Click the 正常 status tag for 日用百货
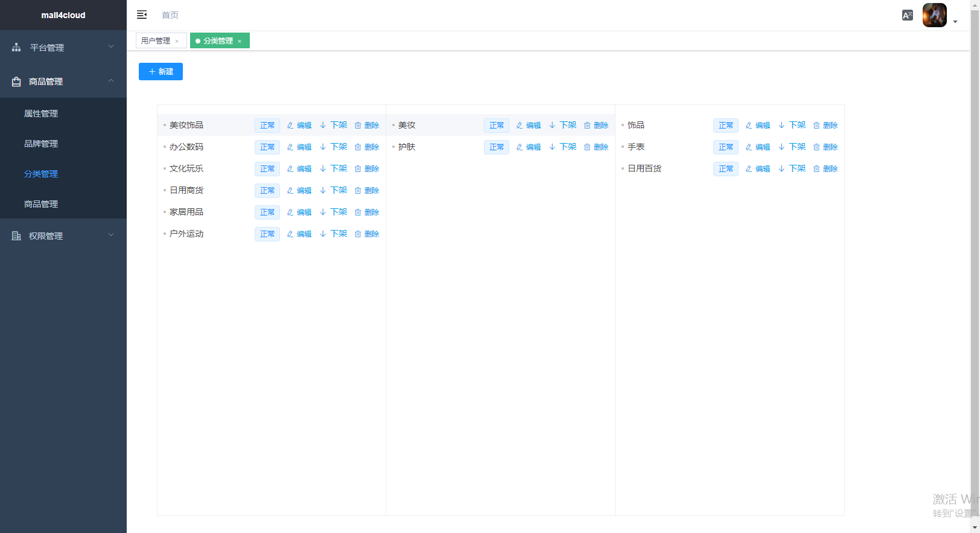Screen dimensions: 980x533 725,169
